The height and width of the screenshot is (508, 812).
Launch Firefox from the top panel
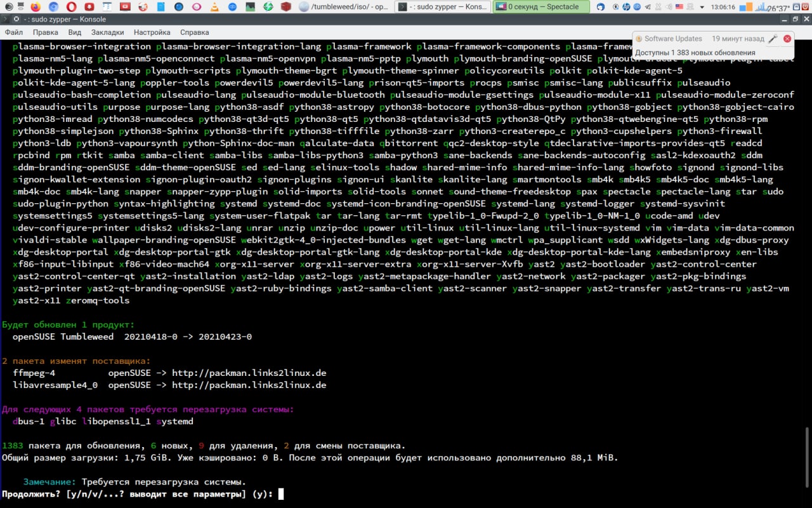[x=36, y=6]
